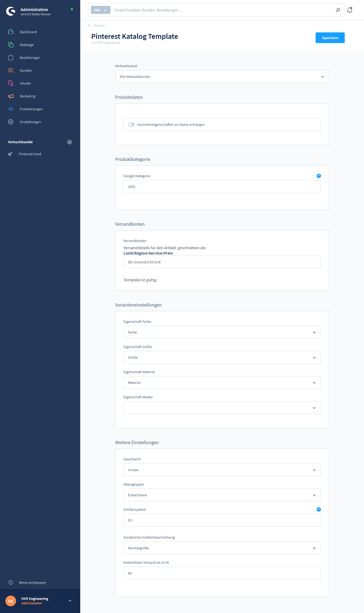364x613 pixels.
Task: Open help tooltip for Google Kategorie
Action: click(319, 176)
